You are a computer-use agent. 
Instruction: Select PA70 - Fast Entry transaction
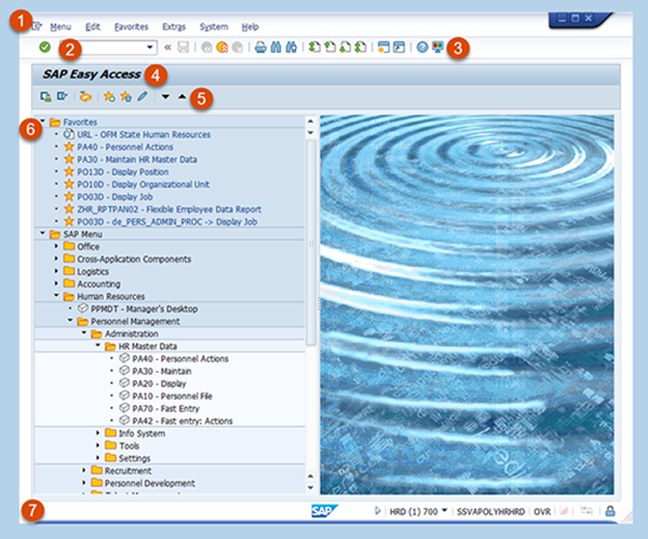(166, 408)
